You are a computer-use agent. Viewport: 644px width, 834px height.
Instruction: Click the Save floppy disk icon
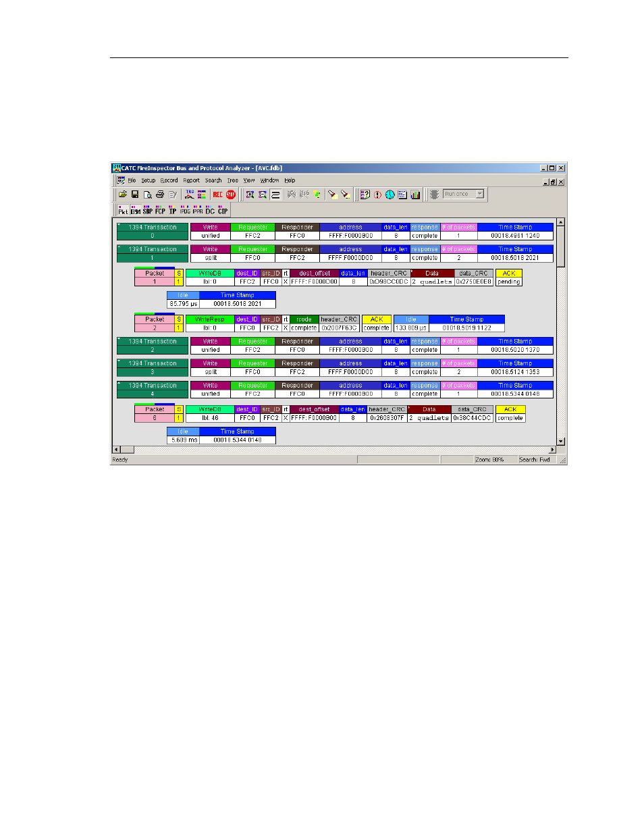pos(135,194)
